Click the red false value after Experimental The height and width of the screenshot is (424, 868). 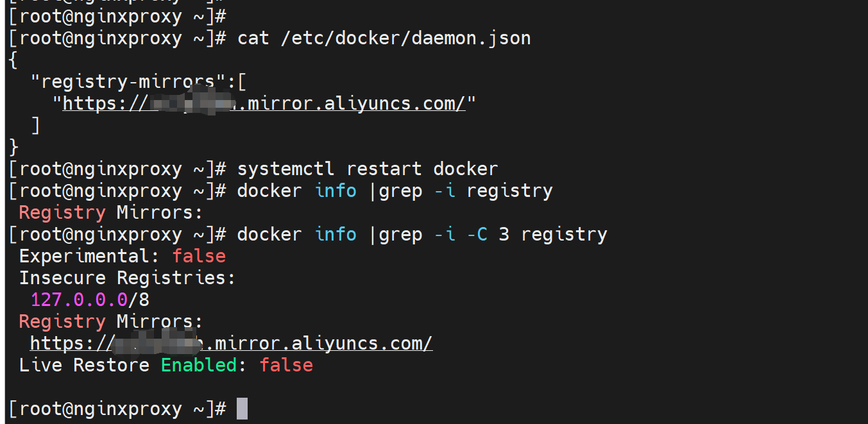click(x=199, y=256)
